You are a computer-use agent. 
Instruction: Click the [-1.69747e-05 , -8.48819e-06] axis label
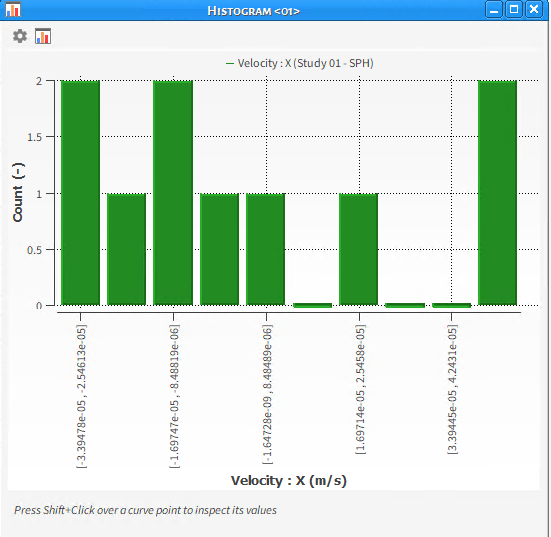click(174, 396)
